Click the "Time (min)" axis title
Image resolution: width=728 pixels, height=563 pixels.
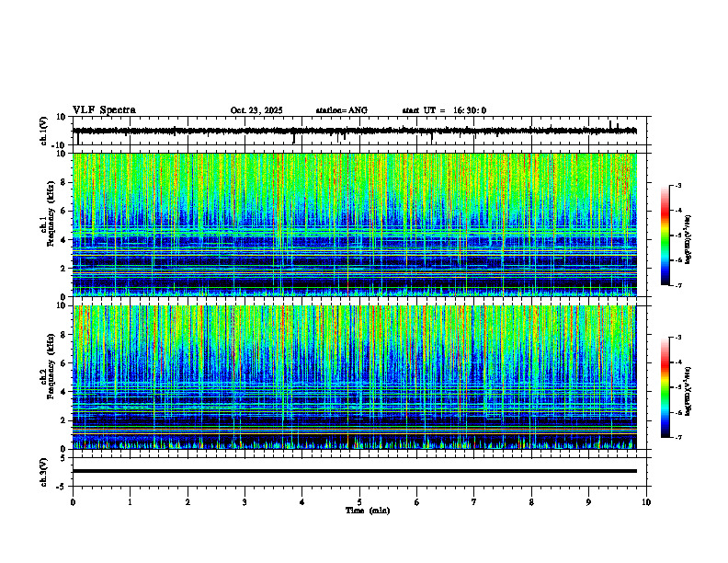368,511
